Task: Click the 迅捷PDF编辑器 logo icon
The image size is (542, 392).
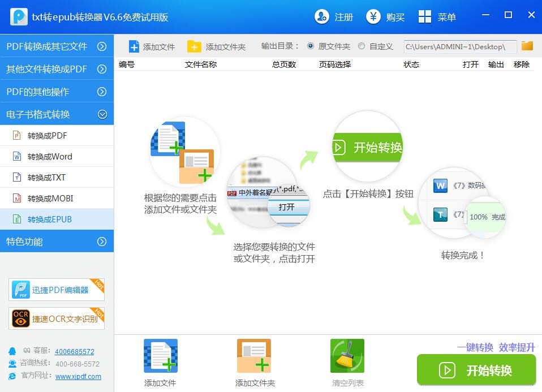Action: [21, 290]
